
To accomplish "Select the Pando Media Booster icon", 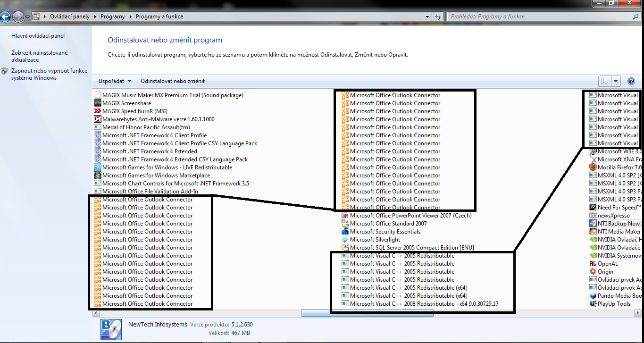I will coord(593,296).
